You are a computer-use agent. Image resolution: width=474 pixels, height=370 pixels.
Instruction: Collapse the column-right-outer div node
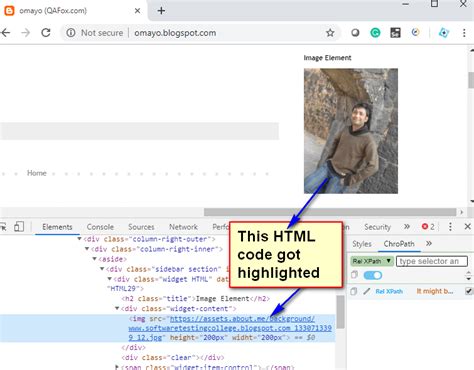click(79, 239)
